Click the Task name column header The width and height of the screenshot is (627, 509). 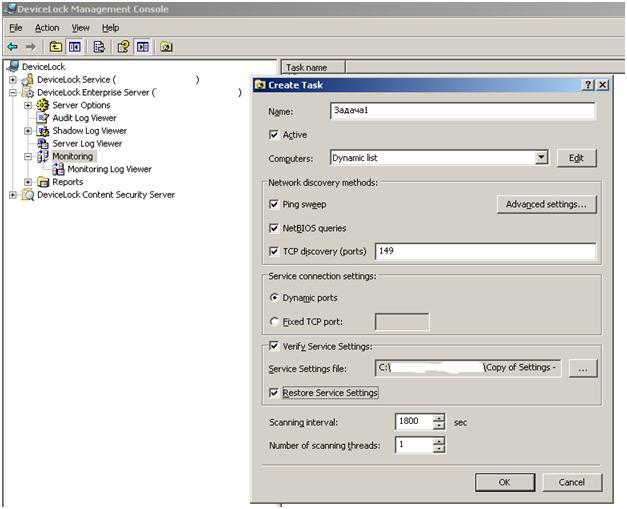pyautogui.click(x=313, y=67)
